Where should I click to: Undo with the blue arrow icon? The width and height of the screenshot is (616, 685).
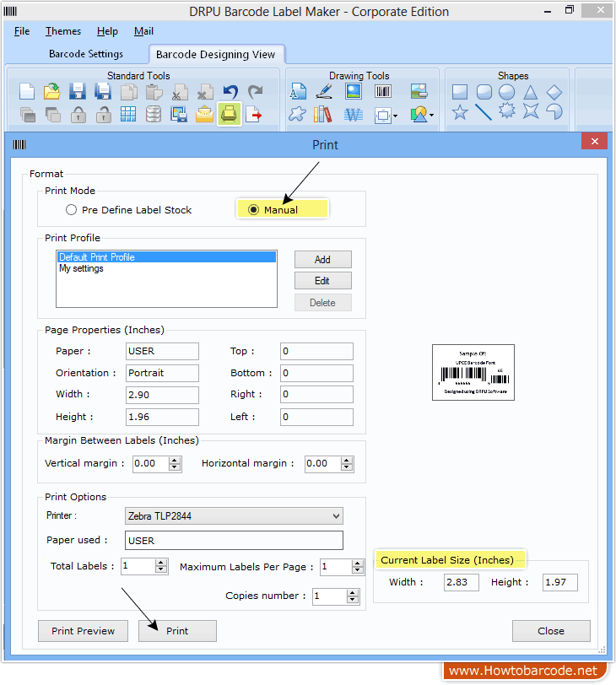[230, 92]
